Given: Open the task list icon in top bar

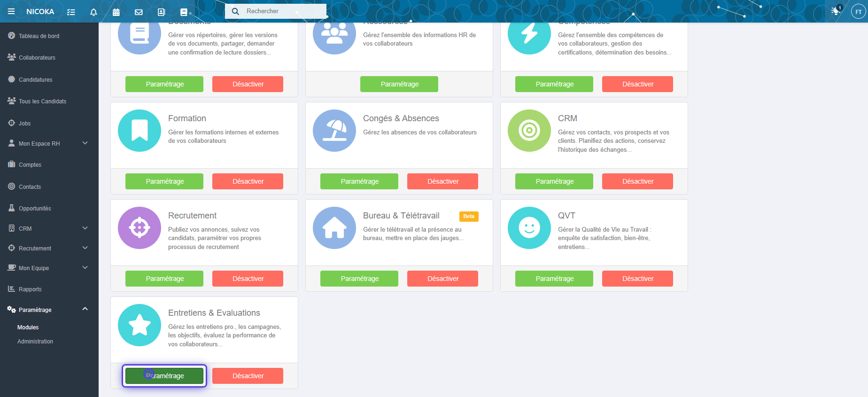Looking at the screenshot, I should (71, 12).
